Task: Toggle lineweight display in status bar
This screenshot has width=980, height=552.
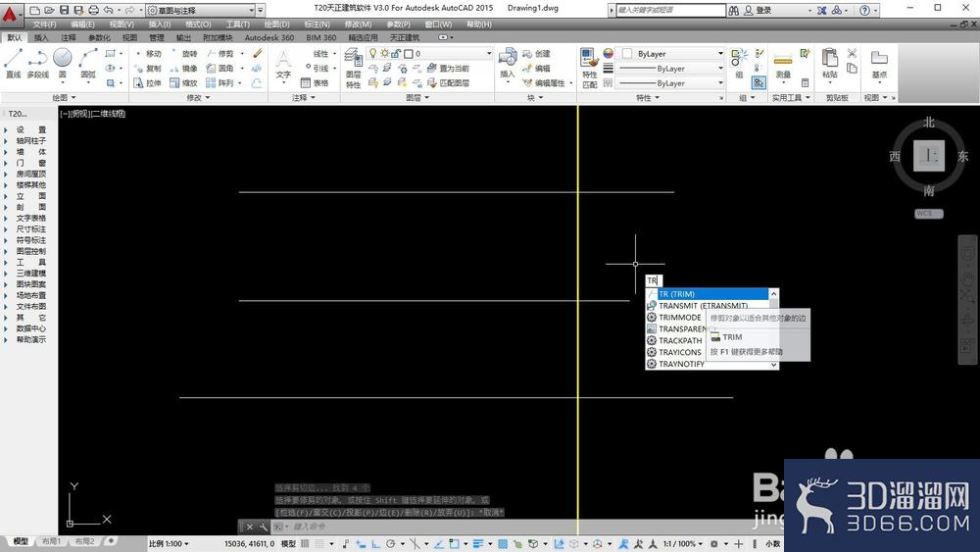Action: 478,544
